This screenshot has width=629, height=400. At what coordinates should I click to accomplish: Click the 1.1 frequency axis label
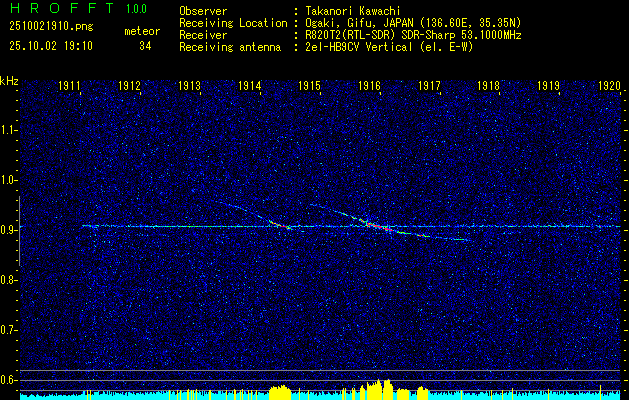tap(8, 130)
